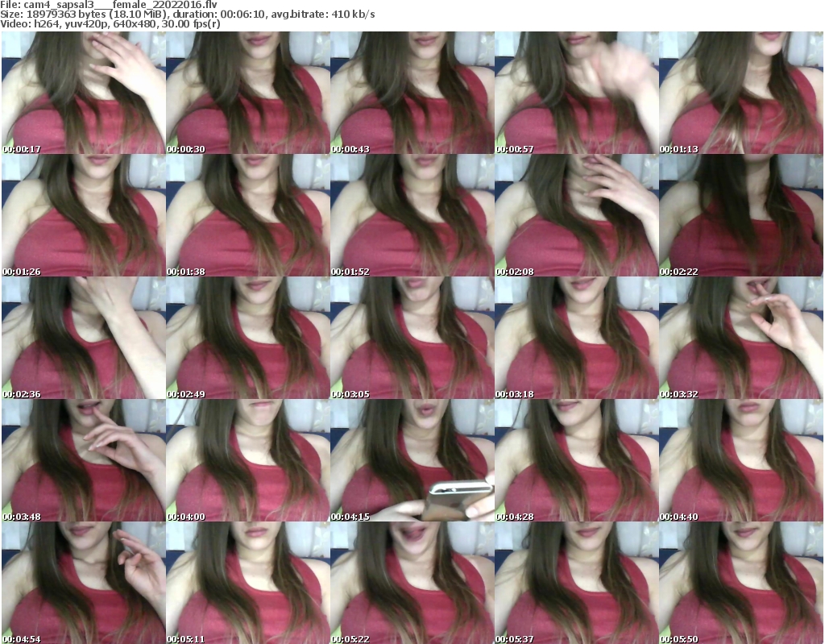Image resolution: width=825 pixels, height=644 pixels.
Task: Click the file name text ending in .flv
Action: [x=121, y=5]
